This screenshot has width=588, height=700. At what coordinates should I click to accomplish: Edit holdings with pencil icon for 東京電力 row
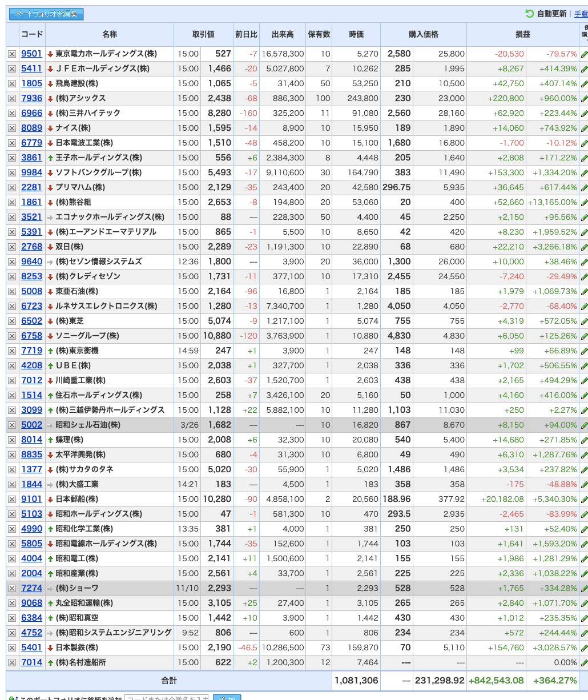(584, 54)
